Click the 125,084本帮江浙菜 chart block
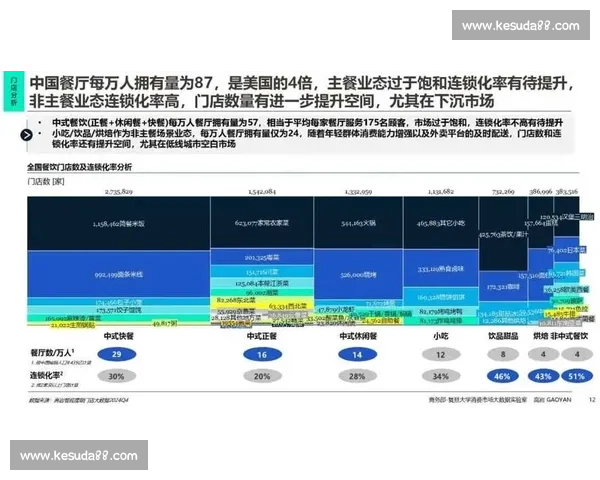The height and width of the screenshot is (480, 600). pos(262,283)
